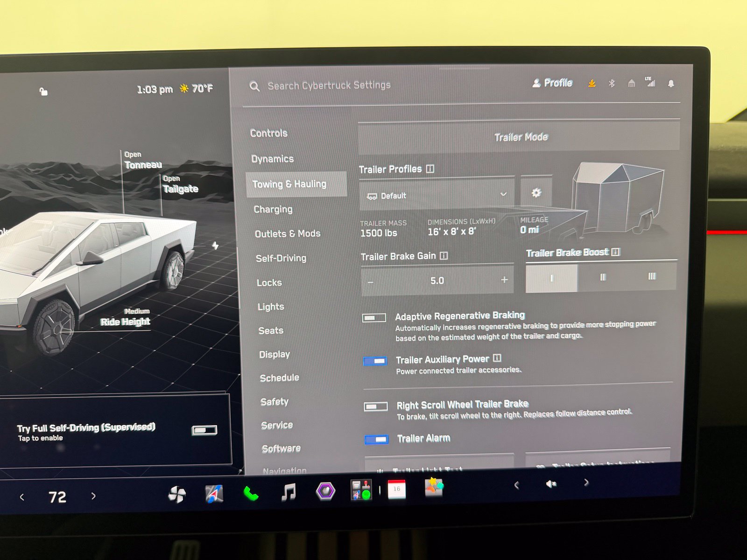This screenshot has width=747, height=560.
Task: Click the software download arrow icon
Action: pos(592,84)
